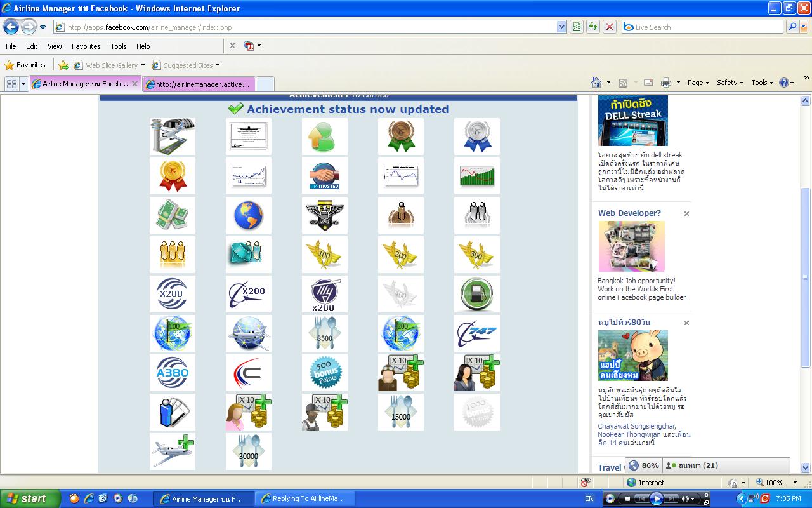Click the fuel pump achievement icon
Image resolution: width=812 pixels, height=508 pixels.
pos(477,294)
